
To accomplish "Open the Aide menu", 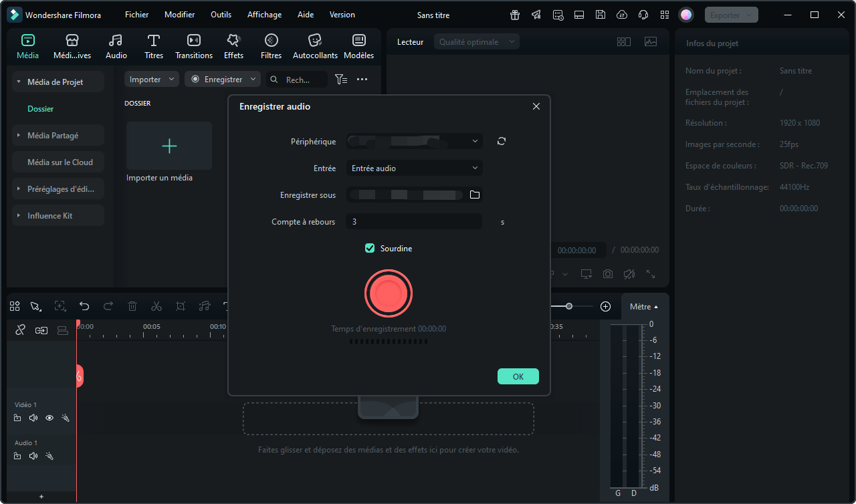I will (304, 15).
